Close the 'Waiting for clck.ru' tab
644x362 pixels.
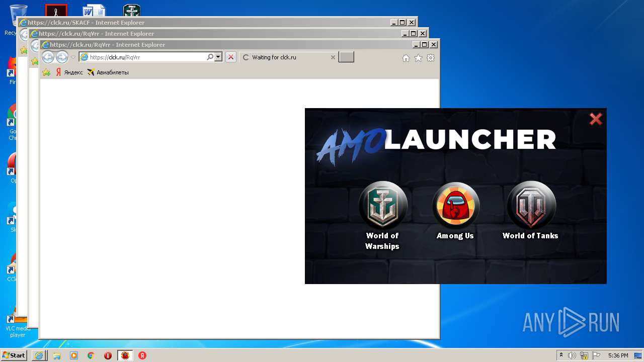333,57
